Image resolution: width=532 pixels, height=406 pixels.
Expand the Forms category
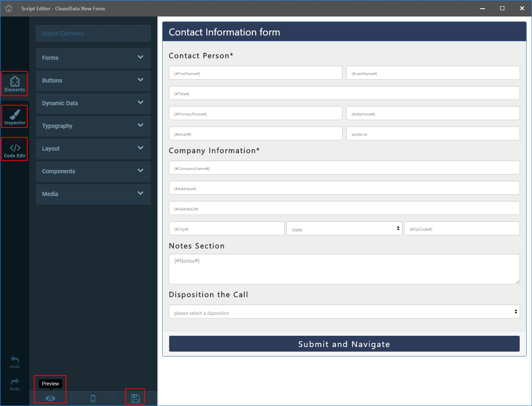point(93,58)
